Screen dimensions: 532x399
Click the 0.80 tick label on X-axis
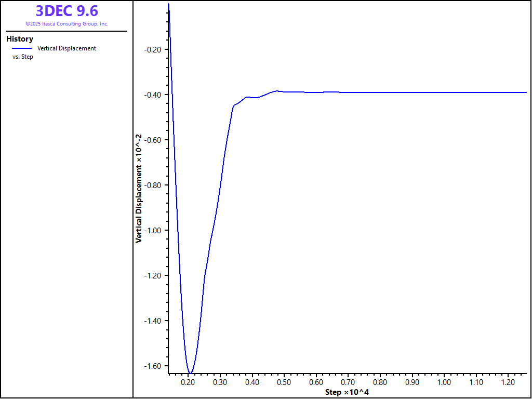380,382
